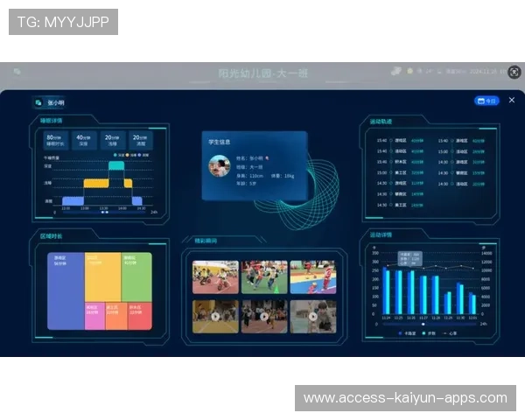Open the top-right highlights photo thumbnail
525x420 pixels.
click(x=312, y=276)
